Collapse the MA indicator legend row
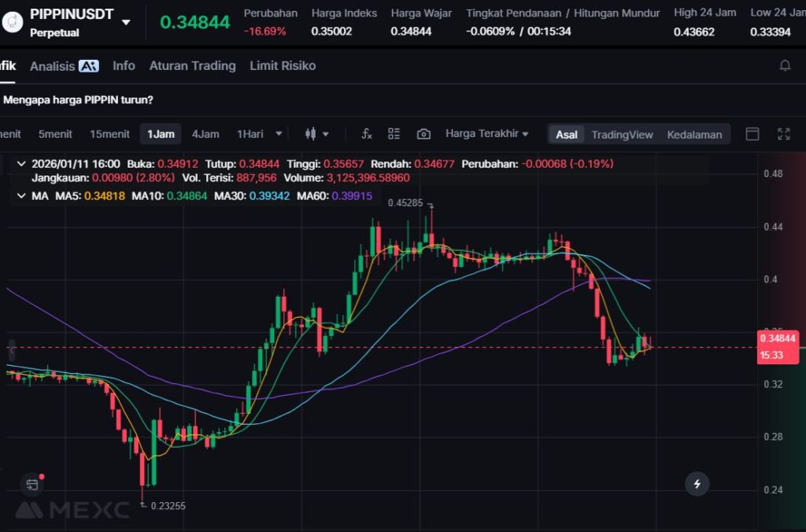The image size is (806, 532). tap(20, 195)
